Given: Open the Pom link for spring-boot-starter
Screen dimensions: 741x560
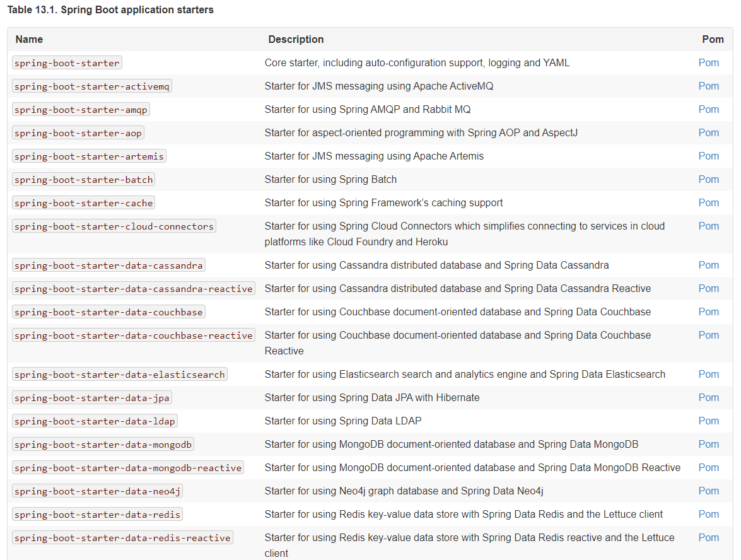Looking at the screenshot, I should (x=708, y=63).
